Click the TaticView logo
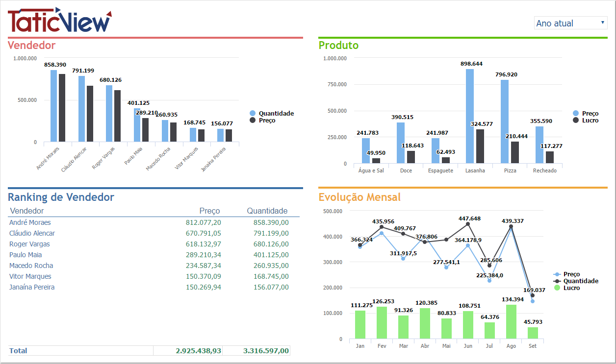The height and width of the screenshot is (364, 616). pyautogui.click(x=60, y=21)
